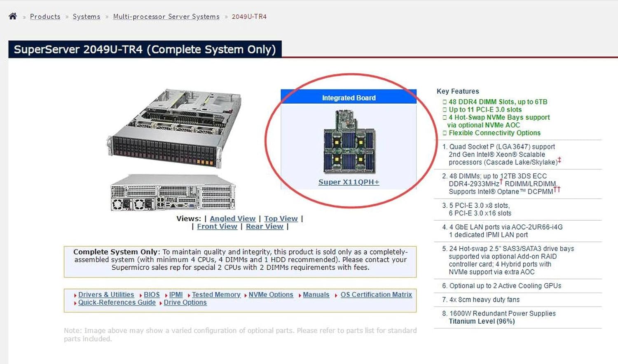Click the Integrated Board header
This screenshot has width=618, height=364.
click(x=349, y=98)
